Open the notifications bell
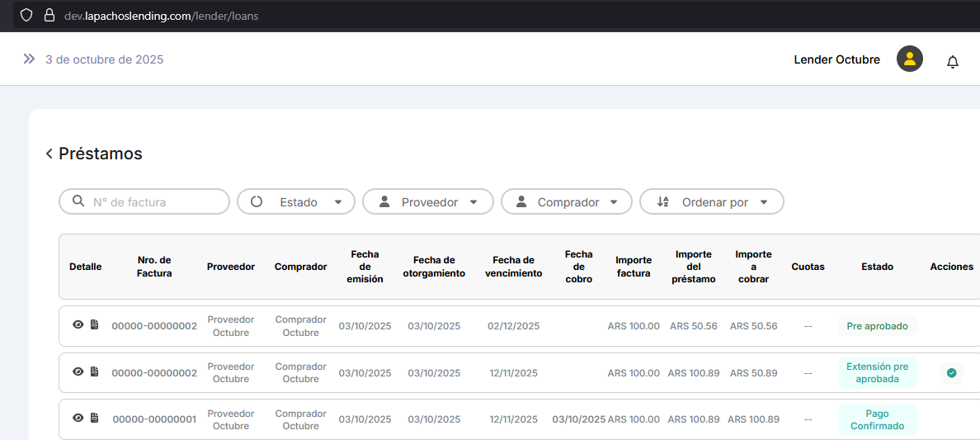The image size is (980, 440). 953,61
